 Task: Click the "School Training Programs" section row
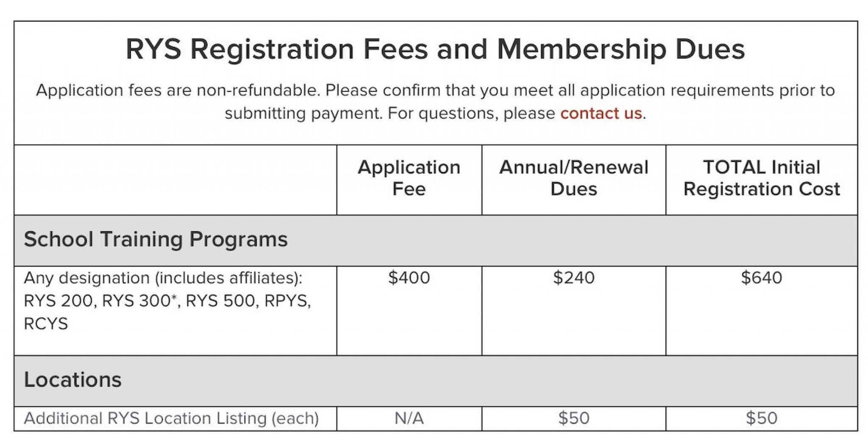[x=156, y=239]
